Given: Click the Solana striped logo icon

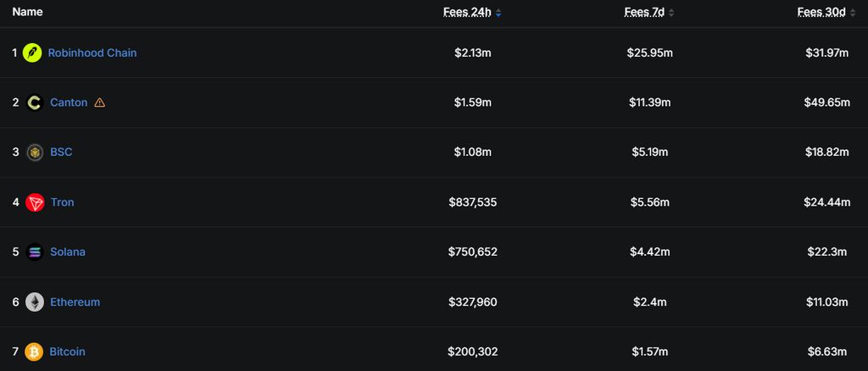Looking at the screenshot, I should pos(34,252).
